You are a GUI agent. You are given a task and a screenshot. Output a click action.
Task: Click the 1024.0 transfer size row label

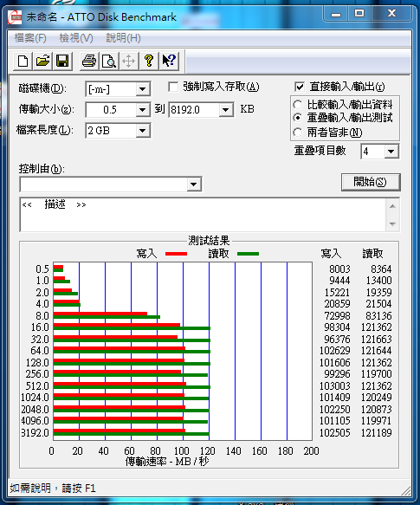click(36, 397)
